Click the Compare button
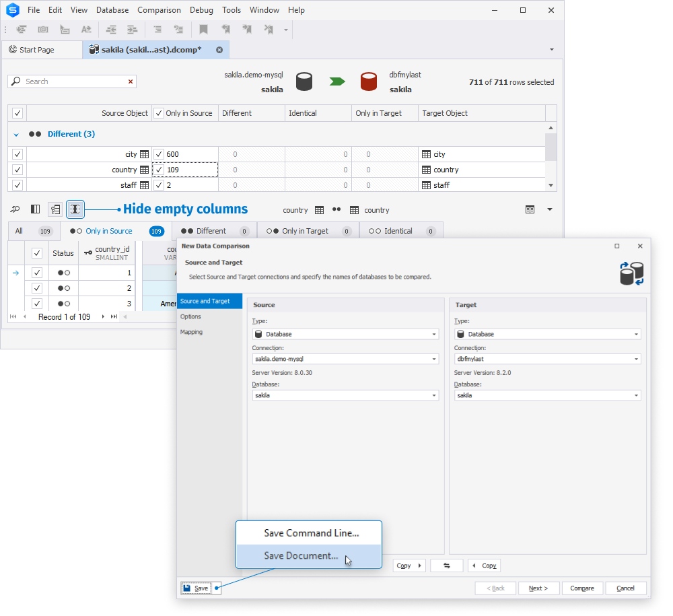The image size is (673, 616). (x=582, y=588)
